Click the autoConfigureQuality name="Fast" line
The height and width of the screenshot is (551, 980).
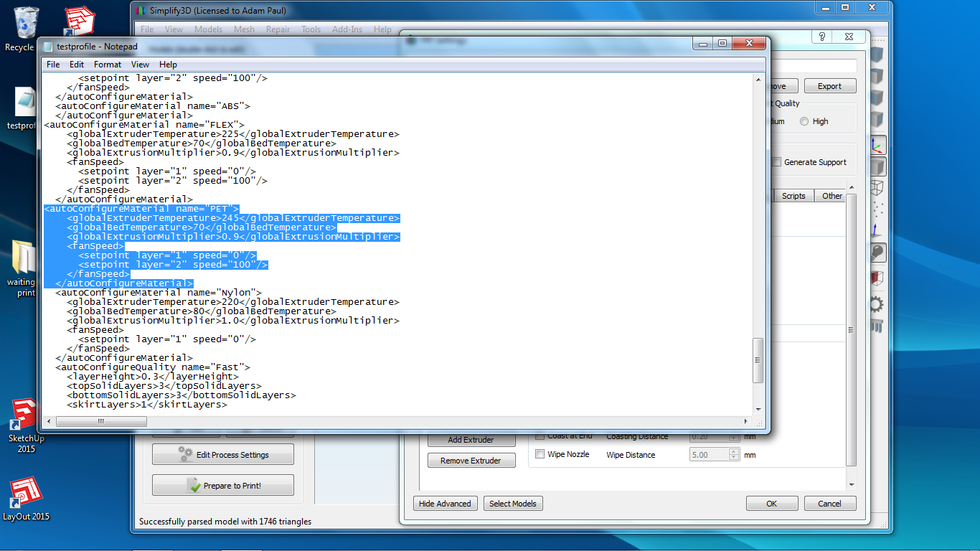153,367
